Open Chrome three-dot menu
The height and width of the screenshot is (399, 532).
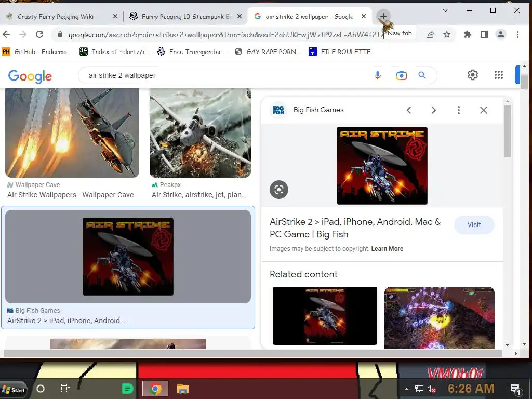(x=517, y=34)
